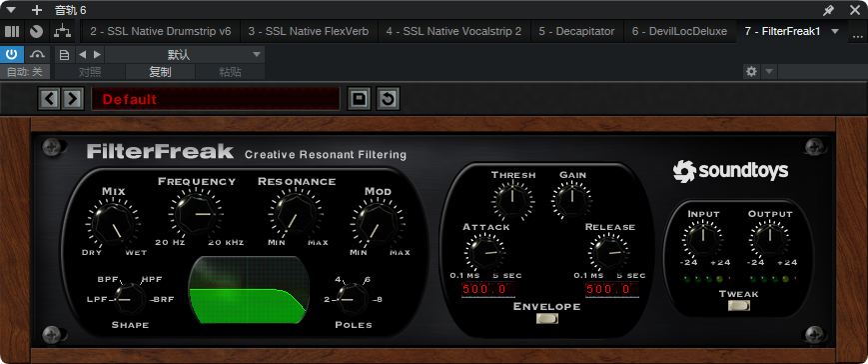Pin the plugin window
The width and height of the screenshot is (868, 364).
[x=829, y=10]
